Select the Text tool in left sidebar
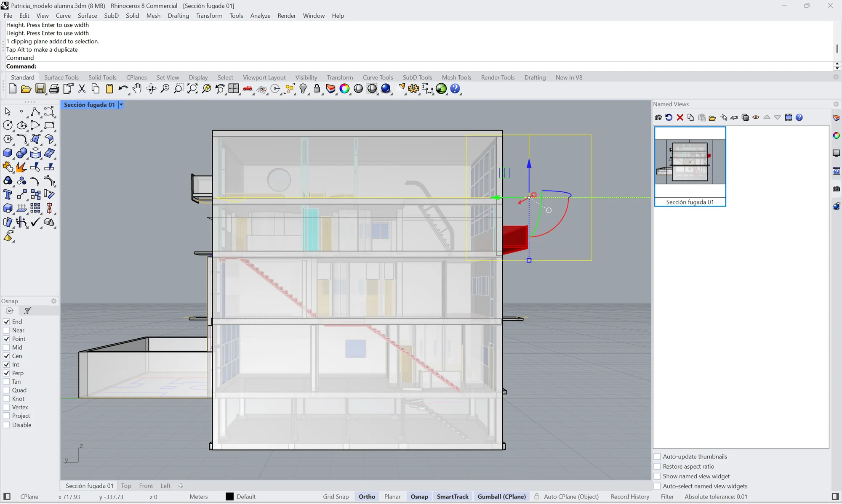The image size is (842, 504). pos(8,194)
